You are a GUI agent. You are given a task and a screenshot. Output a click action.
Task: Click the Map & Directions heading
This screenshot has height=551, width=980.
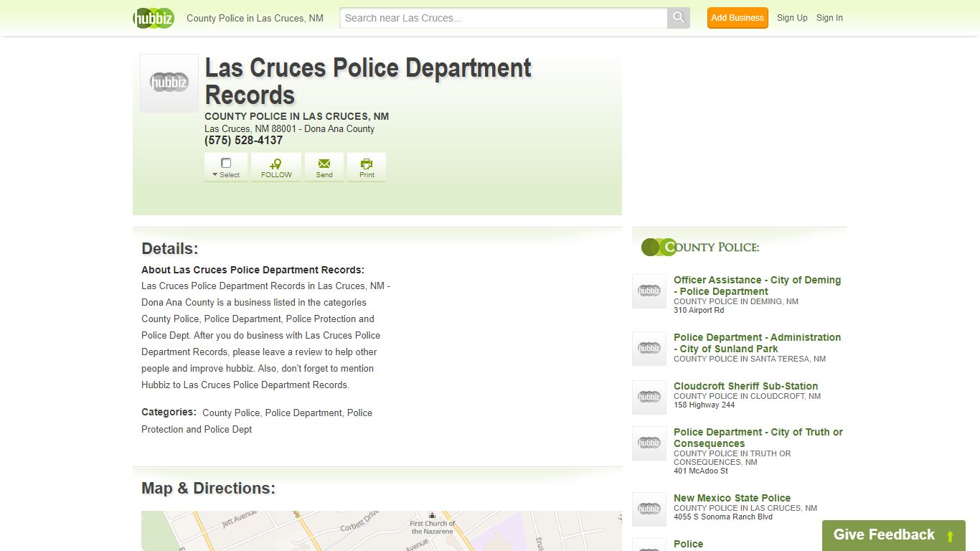pos(208,489)
